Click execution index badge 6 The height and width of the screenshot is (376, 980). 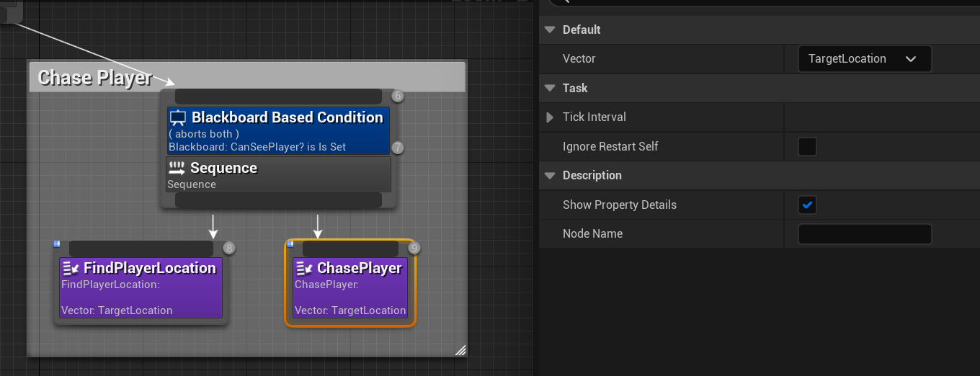(x=398, y=96)
